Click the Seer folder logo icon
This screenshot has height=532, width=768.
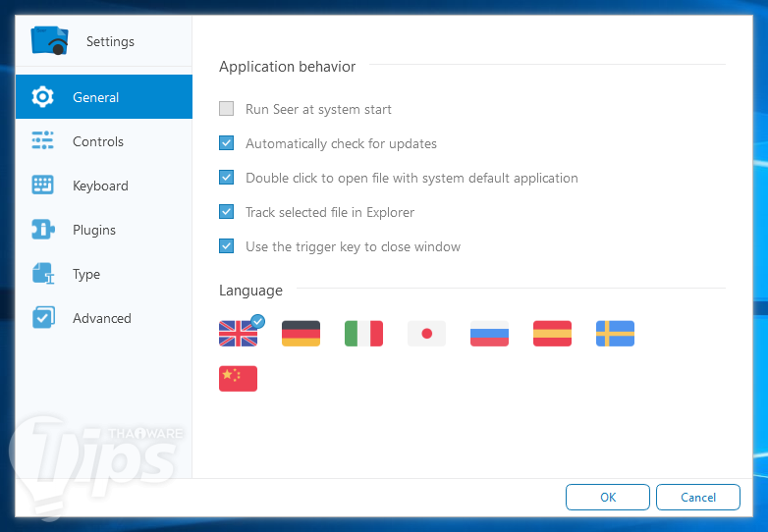tap(49, 40)
